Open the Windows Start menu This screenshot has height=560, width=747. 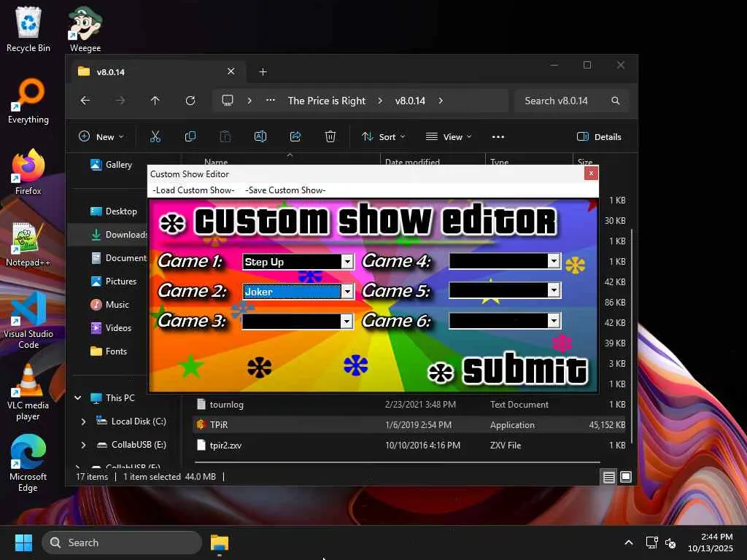[x=23, y=542]
